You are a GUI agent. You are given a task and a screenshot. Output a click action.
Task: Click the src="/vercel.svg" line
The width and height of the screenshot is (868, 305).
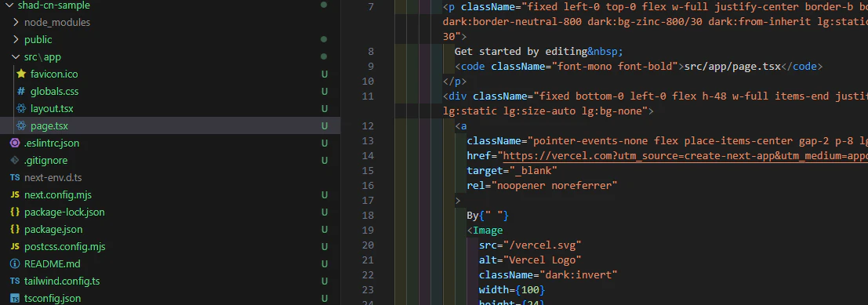[x=530, y=245]
